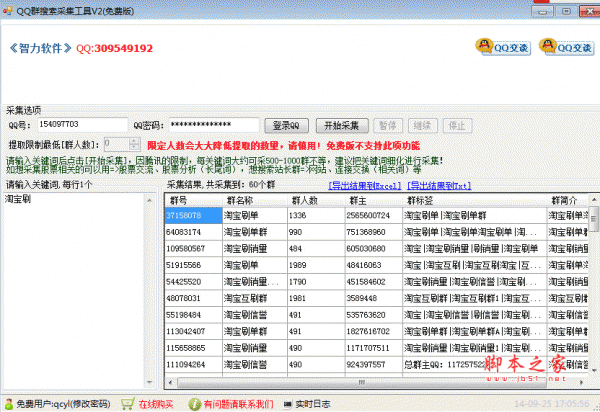
Task: Select group number cell 115658865
Action: (x=194, y=348)
